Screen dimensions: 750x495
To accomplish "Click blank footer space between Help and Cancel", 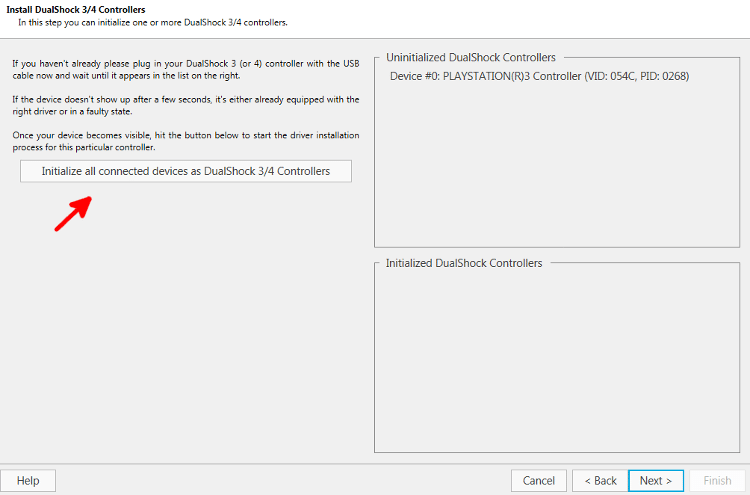I will point(282,481).
